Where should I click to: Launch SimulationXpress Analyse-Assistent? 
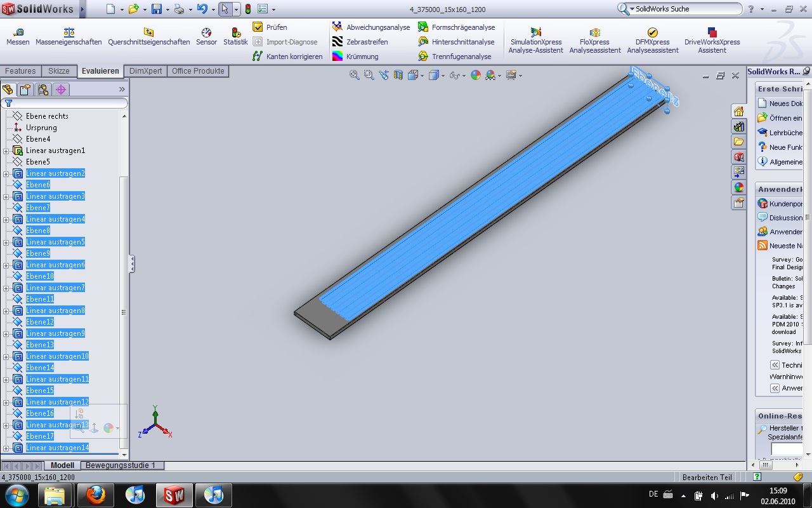point(536,41)
